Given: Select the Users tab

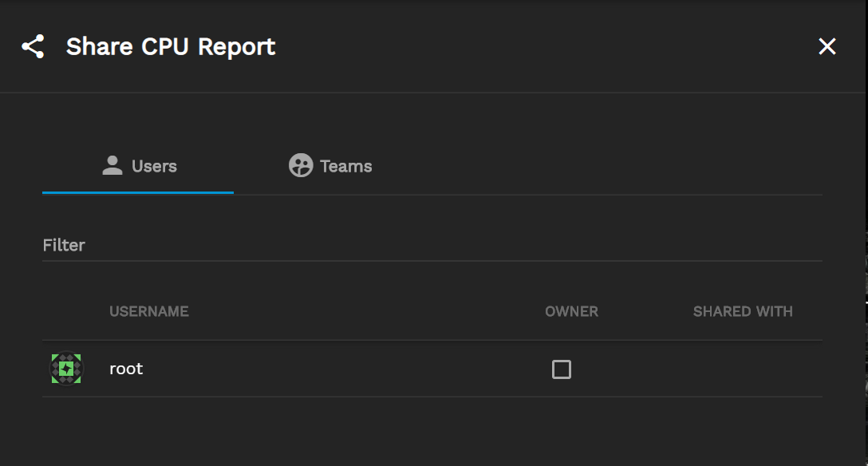Looking at the screenshot, I should [x=137, y=165].
